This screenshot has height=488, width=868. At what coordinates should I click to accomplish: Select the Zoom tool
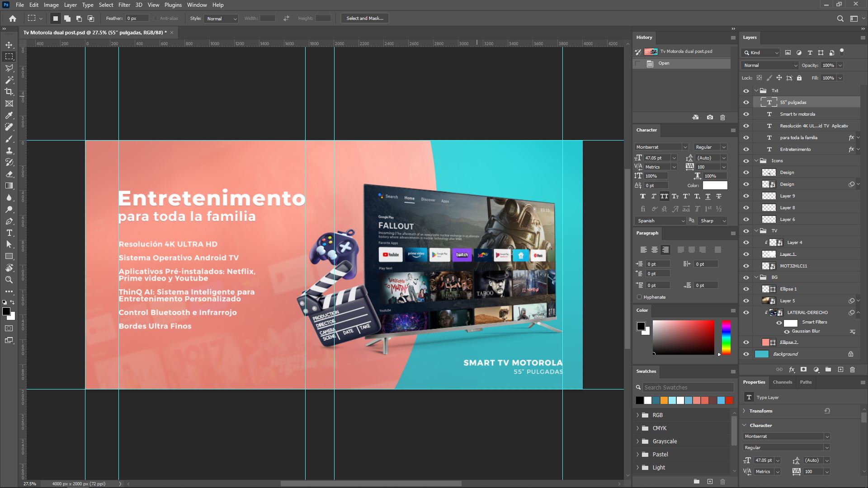pos(9,280)
